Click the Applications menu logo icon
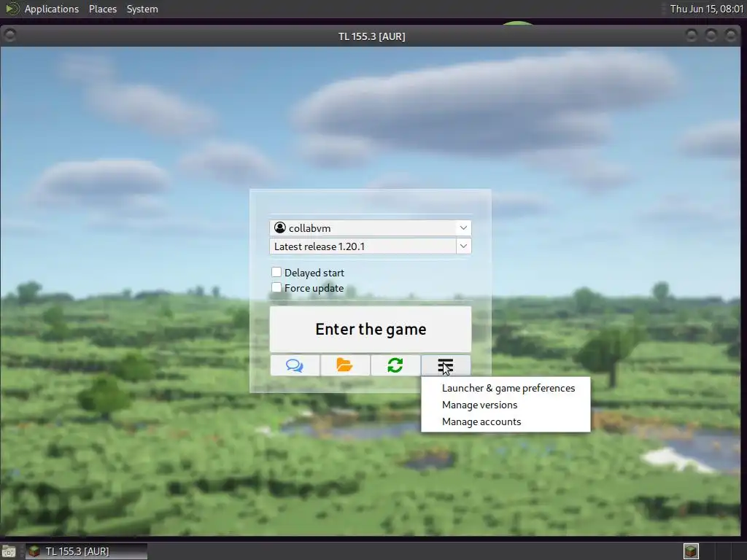 (12, 9)
